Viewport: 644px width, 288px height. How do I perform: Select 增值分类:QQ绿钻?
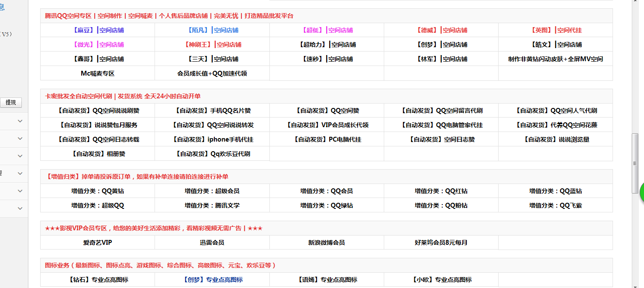[327, 205]
